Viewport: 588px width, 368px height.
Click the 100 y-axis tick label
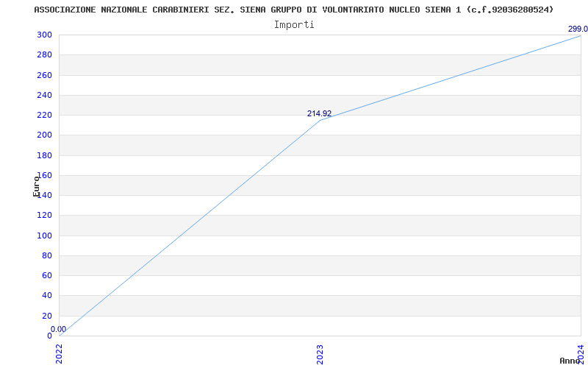click(44, 236)
